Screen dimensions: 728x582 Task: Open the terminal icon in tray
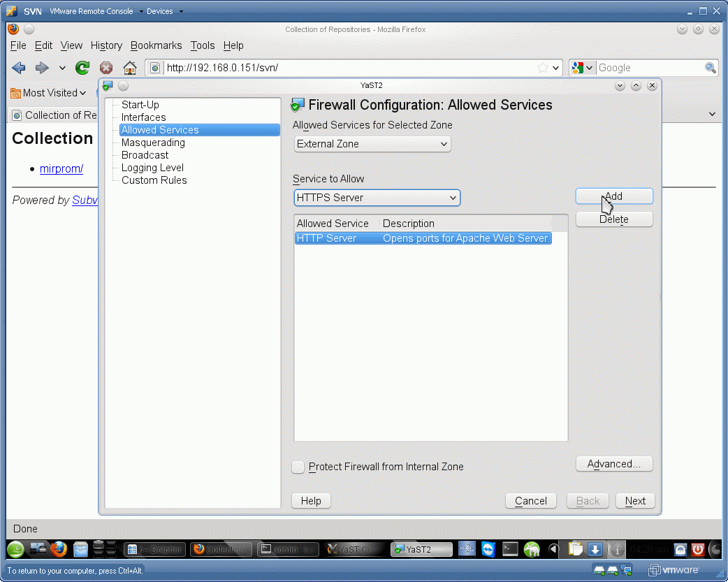click(510, 549)
